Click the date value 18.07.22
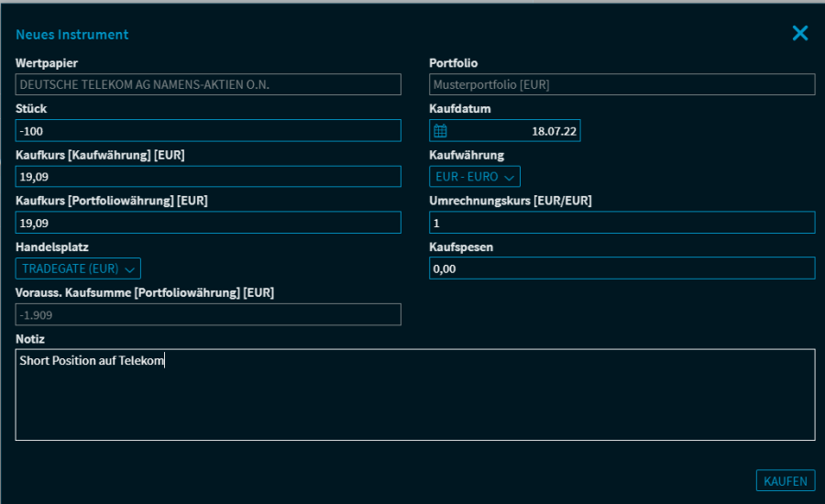 click(x=554, y=131)
